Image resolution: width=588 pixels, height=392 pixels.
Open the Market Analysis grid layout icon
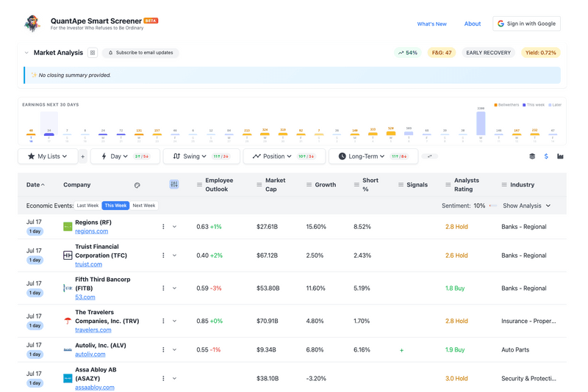click(93, 53)
